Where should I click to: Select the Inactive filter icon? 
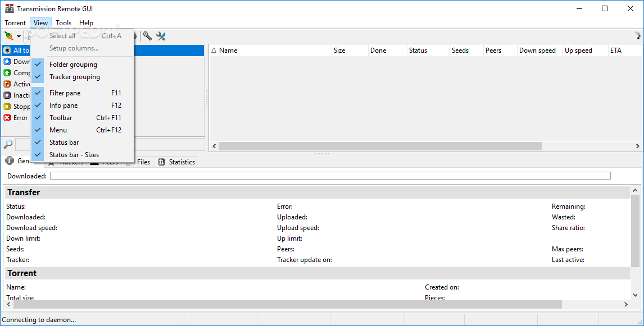[7, 95]
